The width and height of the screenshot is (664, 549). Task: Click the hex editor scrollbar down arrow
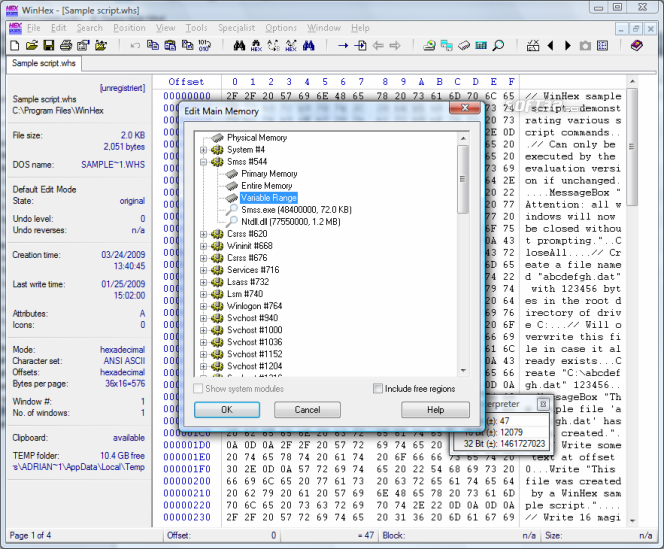pyautogui.click(x=632, y=521)
